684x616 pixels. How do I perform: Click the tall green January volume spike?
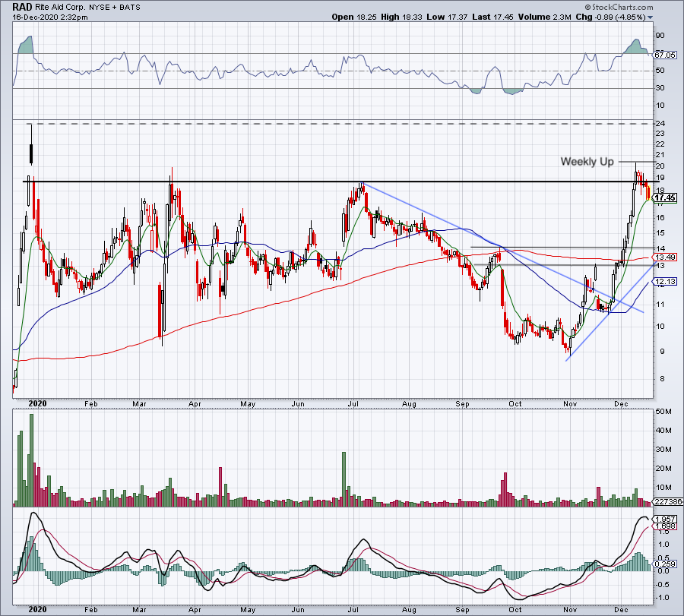tap(31, 460)
